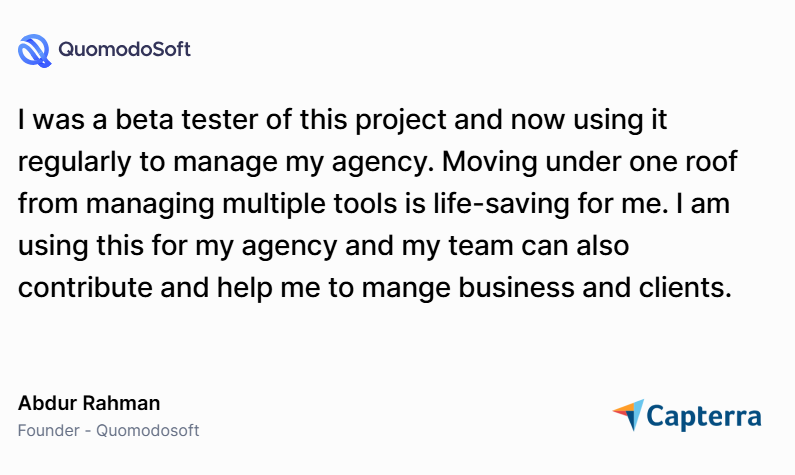Click the Capterra arrow logo icon

(x=629, y=415)
